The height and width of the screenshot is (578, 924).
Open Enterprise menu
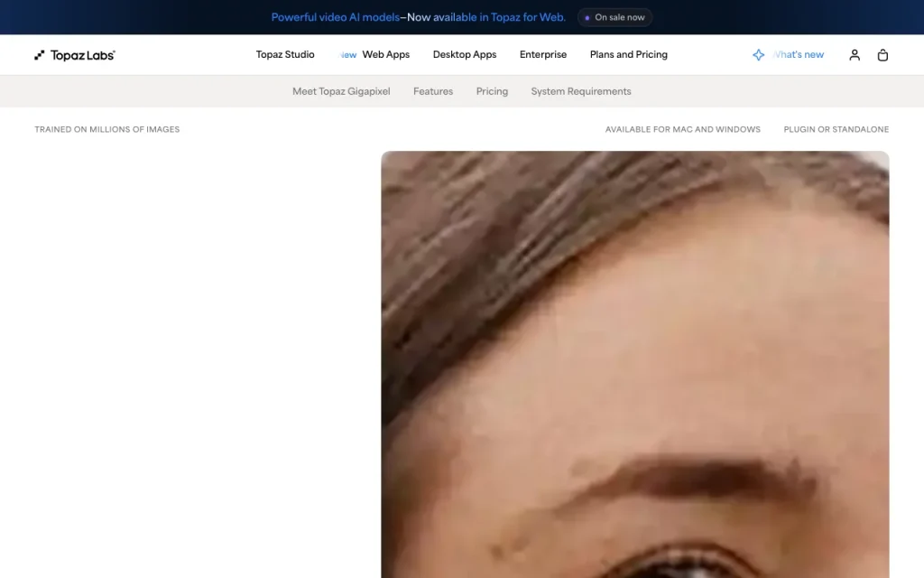pos(542,54)
